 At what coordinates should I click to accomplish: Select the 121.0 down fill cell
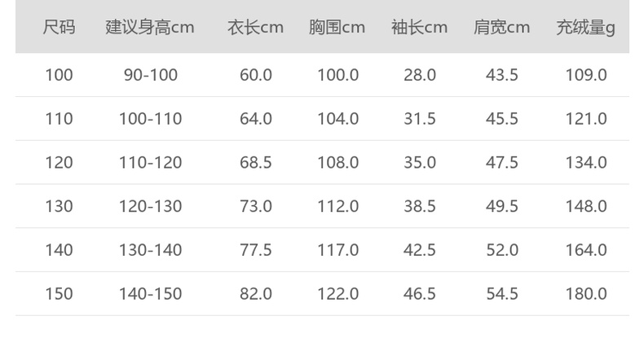pyautogui.click(x=585, y=119)
